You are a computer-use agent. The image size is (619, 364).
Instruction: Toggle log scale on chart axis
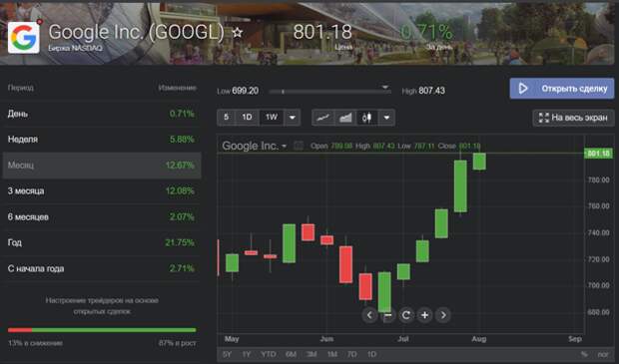click(x=603, y=354)
